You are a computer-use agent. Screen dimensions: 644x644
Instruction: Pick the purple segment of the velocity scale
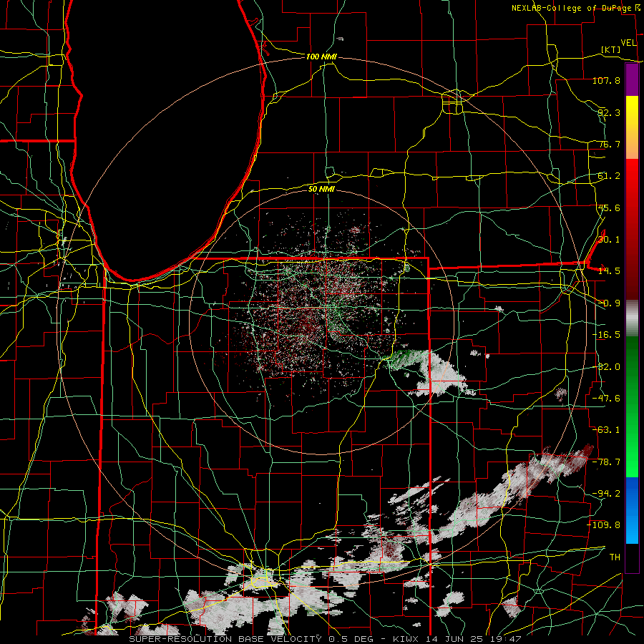[x=632, y=80]
